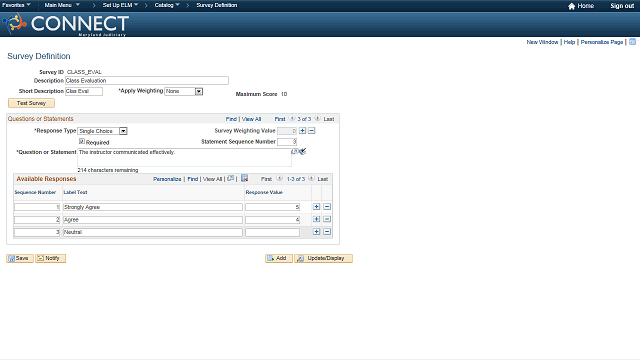Screen dimensions: 640x360
Task: Click the CONNECT logo
Action: point(66,24)
